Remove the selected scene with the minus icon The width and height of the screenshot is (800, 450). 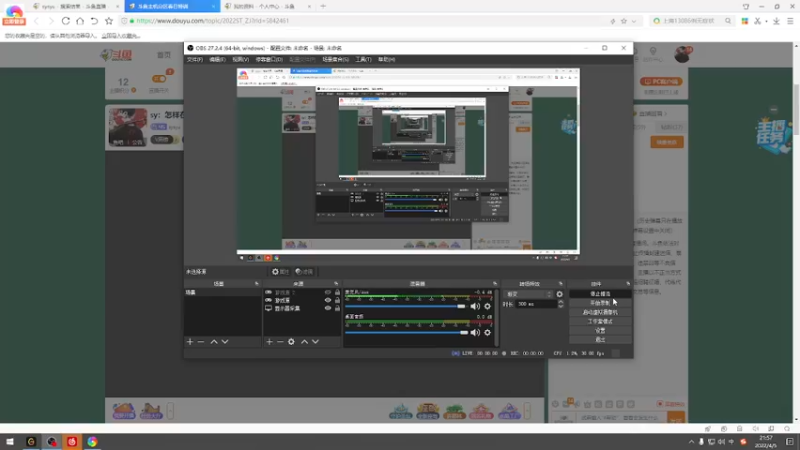(201, 342)
